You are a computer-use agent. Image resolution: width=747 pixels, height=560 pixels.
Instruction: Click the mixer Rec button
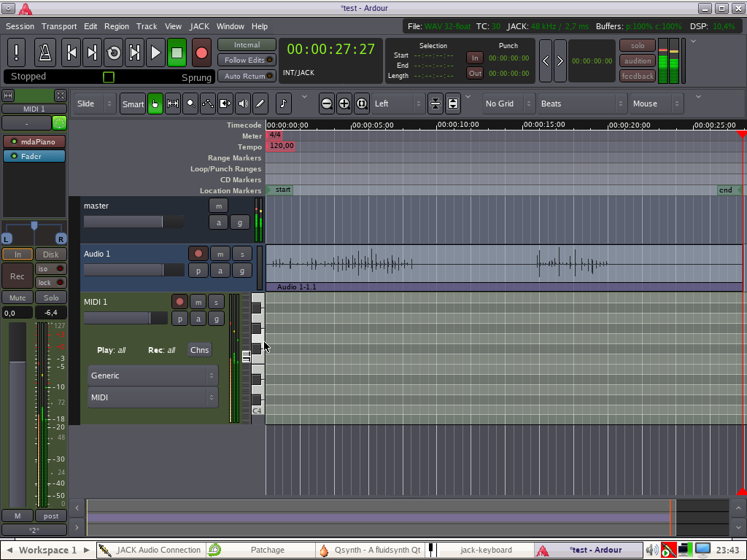click(x=18, y=276)
